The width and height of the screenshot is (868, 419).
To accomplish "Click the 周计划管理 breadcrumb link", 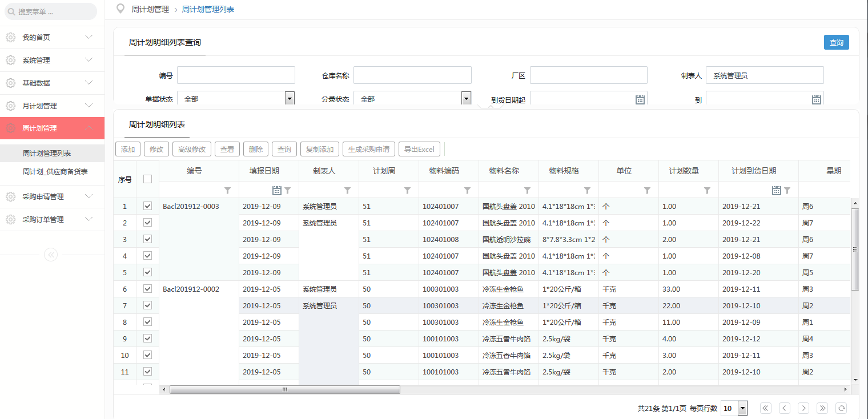I will (150, 9).
